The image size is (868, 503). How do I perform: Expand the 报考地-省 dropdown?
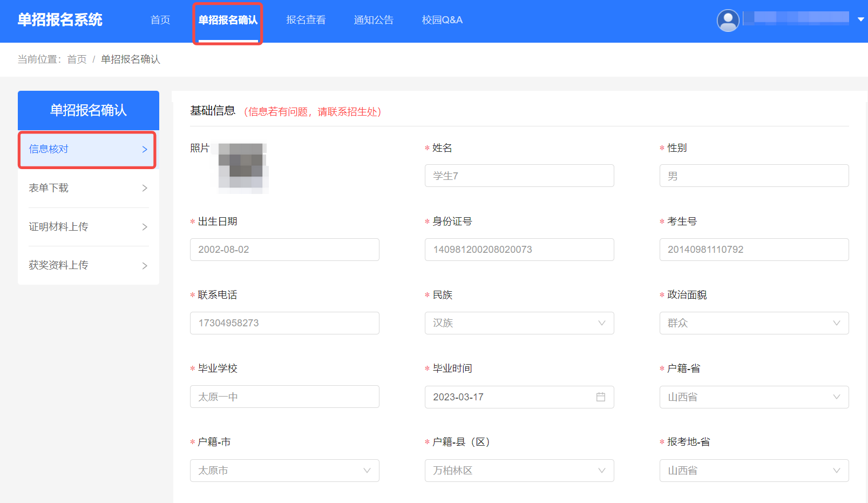coord(836,470)
